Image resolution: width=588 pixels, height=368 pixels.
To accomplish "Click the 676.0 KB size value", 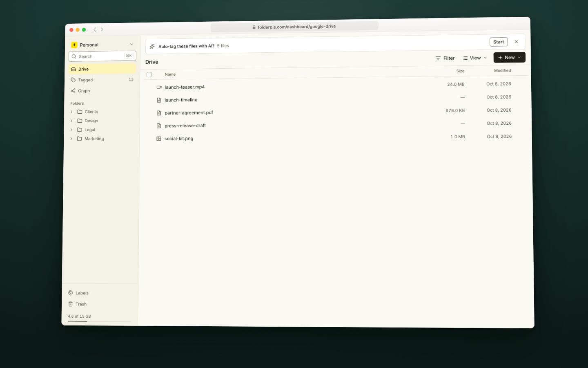I will (455, 110).
